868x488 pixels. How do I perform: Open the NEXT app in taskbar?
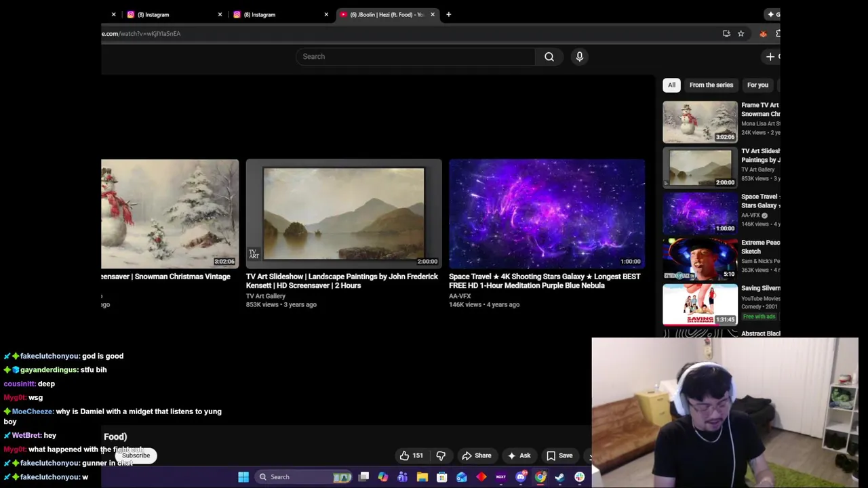501,477
